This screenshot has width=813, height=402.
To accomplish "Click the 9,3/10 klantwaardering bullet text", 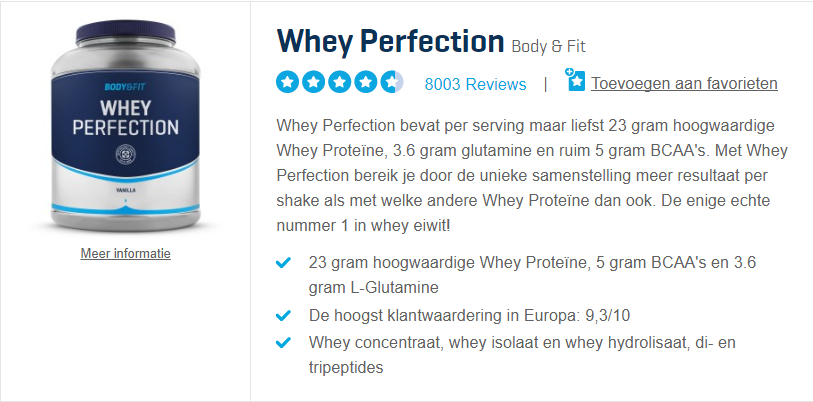I will coord(469,315).
